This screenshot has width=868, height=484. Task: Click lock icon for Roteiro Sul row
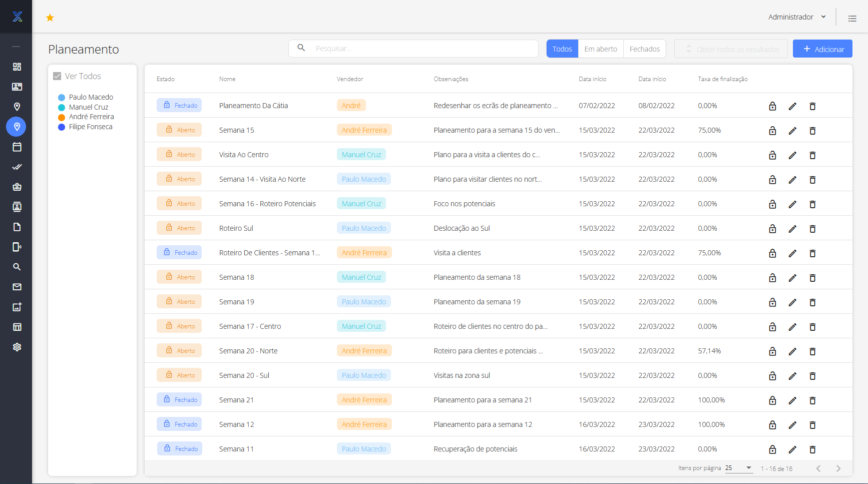(772, 229)
